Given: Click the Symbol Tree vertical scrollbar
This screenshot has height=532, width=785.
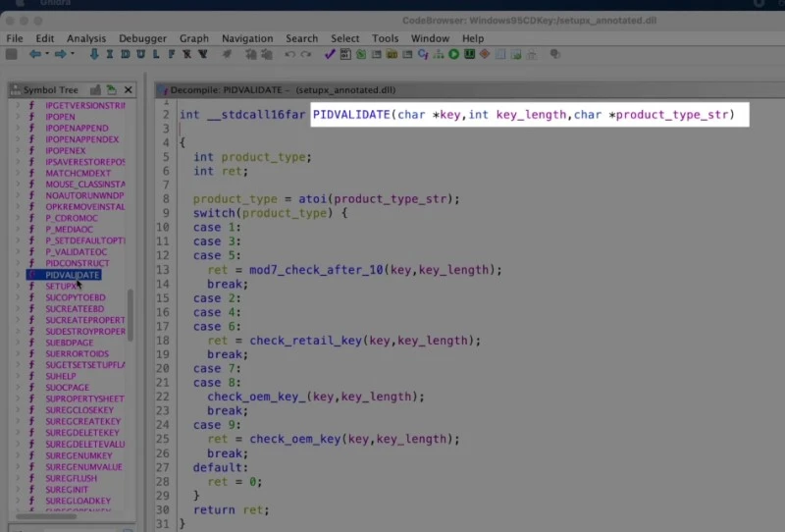Looking at the screenshot, I should pyautogui.click(x=131, y=314).
